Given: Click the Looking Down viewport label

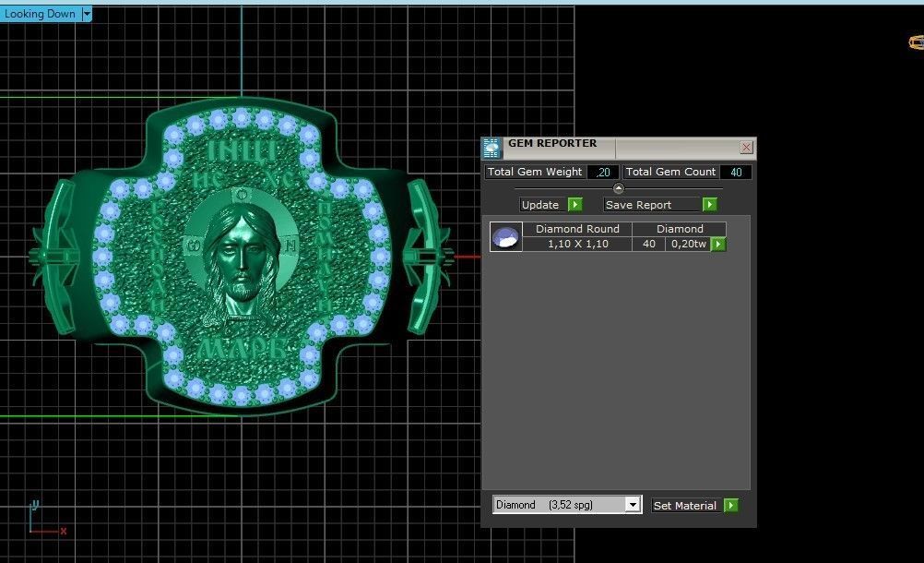Looking at the screenshot, I should tap(40, 14).
